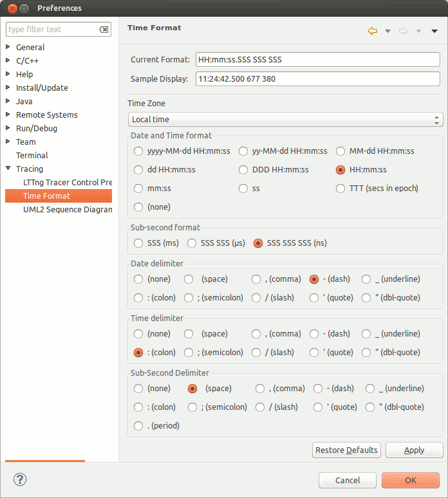
Task: Click the Restore Defaults button
Action: pos(346,450)
